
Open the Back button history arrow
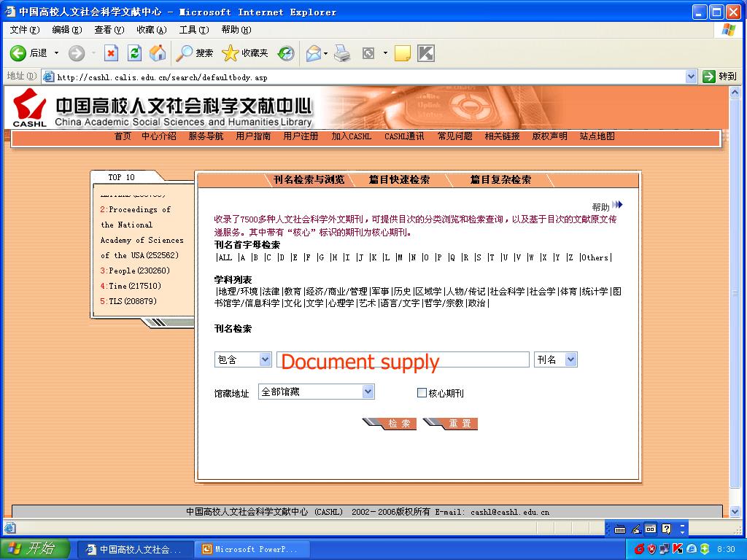pyautogui.click(x=56, y=52)
